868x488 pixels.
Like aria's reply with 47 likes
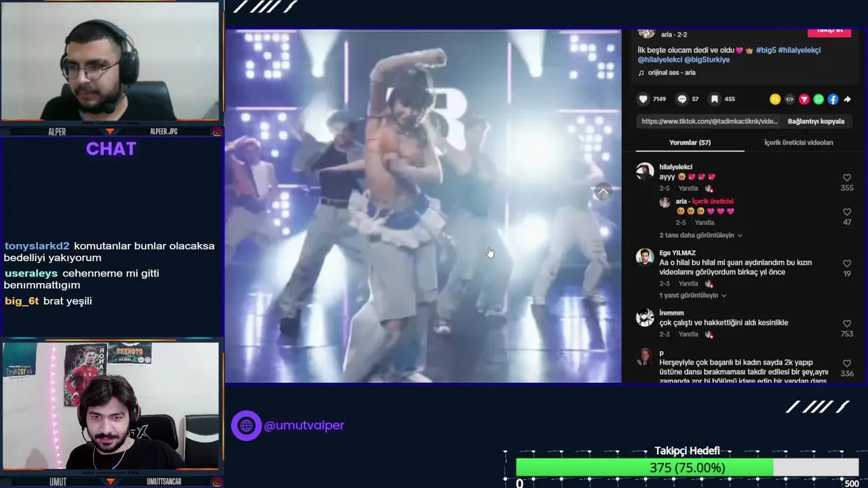point(847,212)
